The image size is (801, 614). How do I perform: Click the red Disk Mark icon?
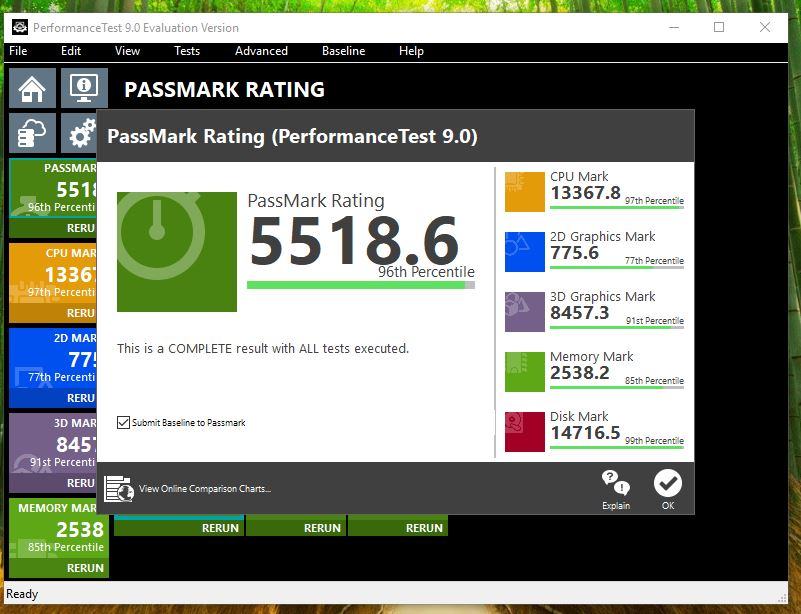pyautogui.click(x=525, y=432)
